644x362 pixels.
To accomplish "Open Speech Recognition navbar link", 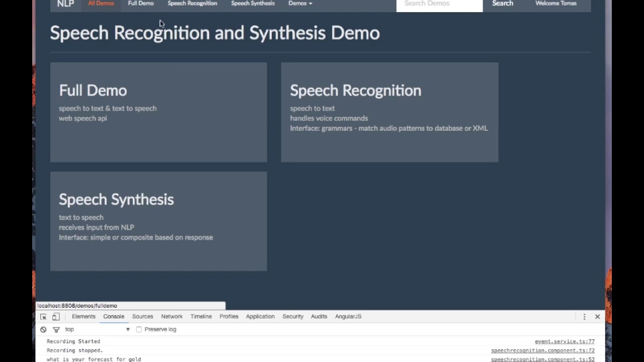I will click(x=192, y=4).
